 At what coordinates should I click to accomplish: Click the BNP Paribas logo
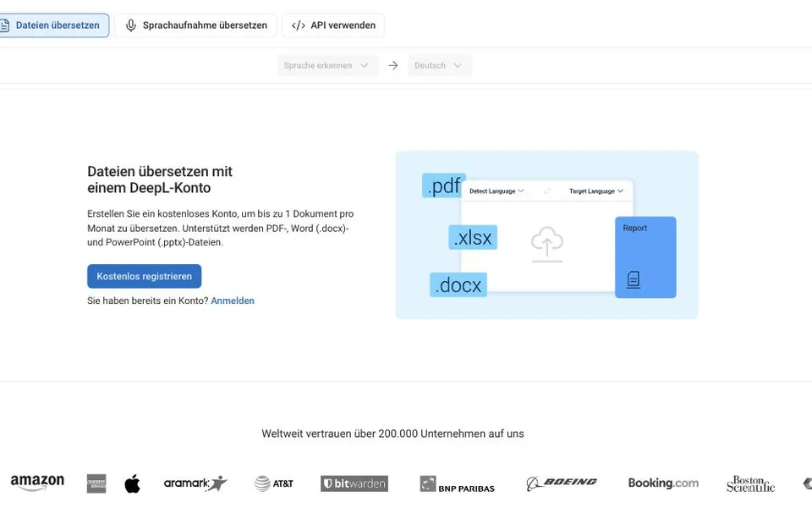458,484
